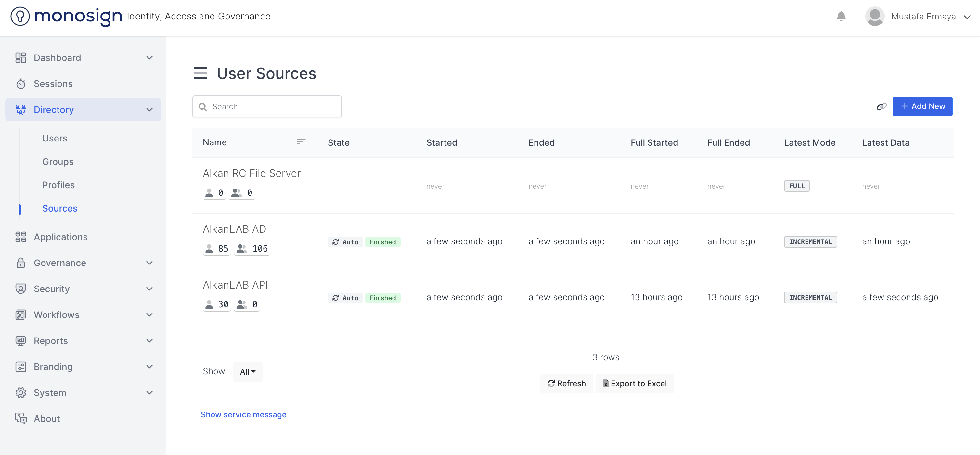Select Applications in the sidebar
The height and width of the screenshot is (455, 980).
coord(60,237)
